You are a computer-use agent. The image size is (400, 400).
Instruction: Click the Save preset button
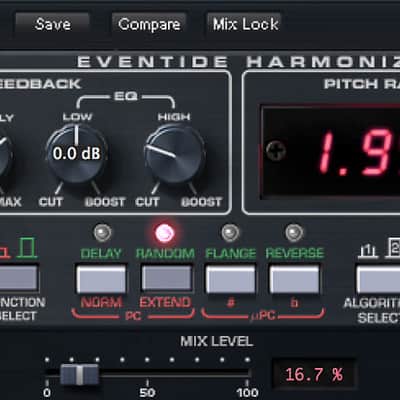52,24
